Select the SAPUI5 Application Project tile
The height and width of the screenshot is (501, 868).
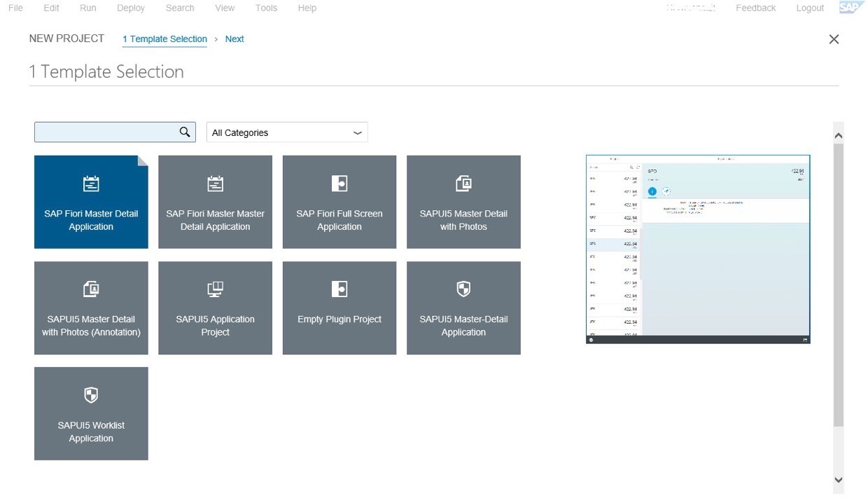(x=215, y=308)
